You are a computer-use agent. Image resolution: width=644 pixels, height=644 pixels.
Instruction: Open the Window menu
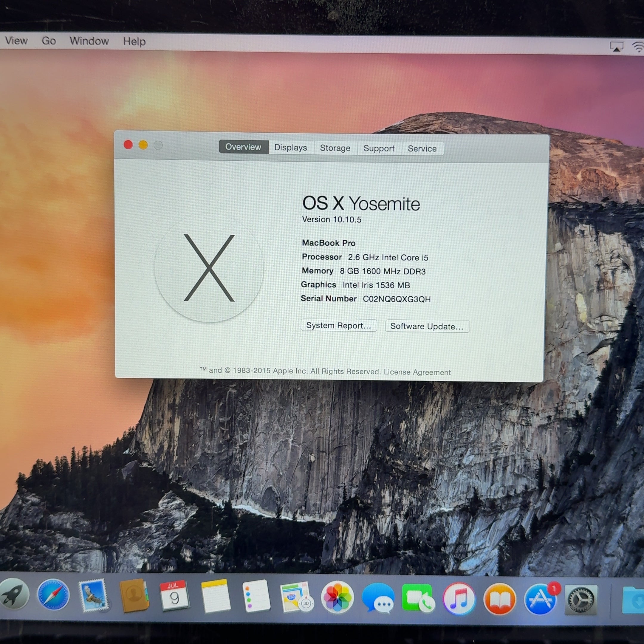[x=89, y=41]
